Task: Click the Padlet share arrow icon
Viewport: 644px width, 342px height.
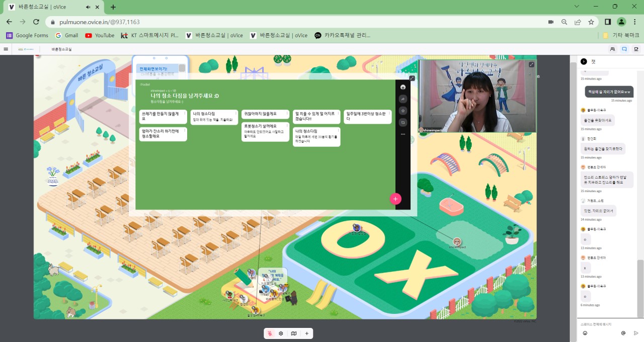Action: 403,99
